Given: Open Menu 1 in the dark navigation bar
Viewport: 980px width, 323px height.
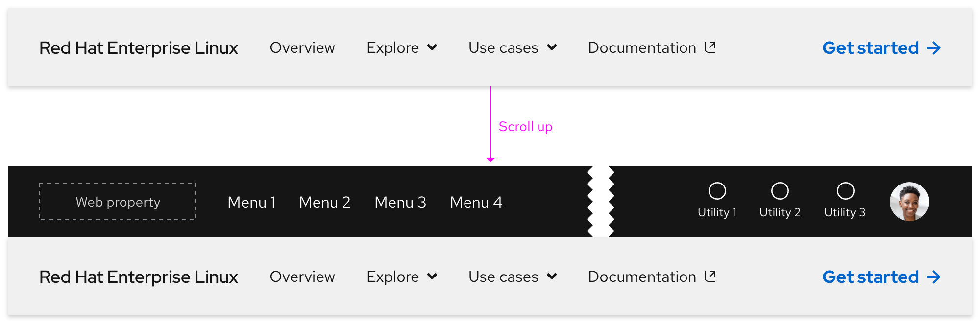Looking at the screenshot, I should pos(251,202).
